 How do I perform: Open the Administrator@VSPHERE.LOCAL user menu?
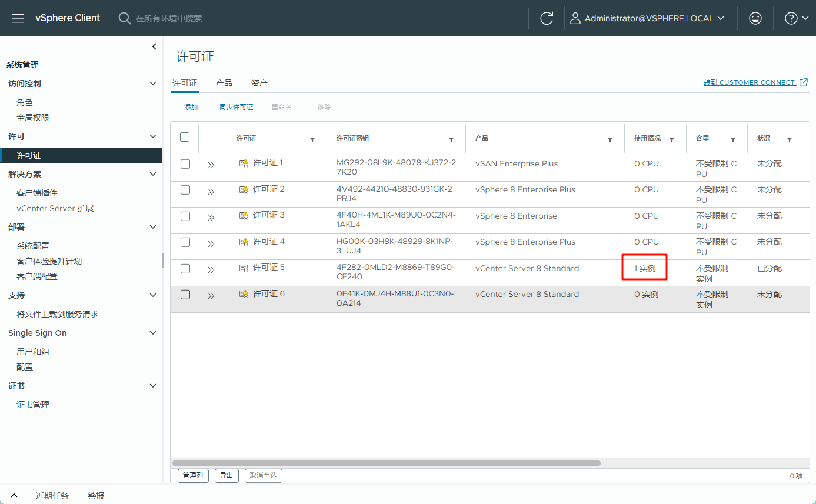point(647,18)
